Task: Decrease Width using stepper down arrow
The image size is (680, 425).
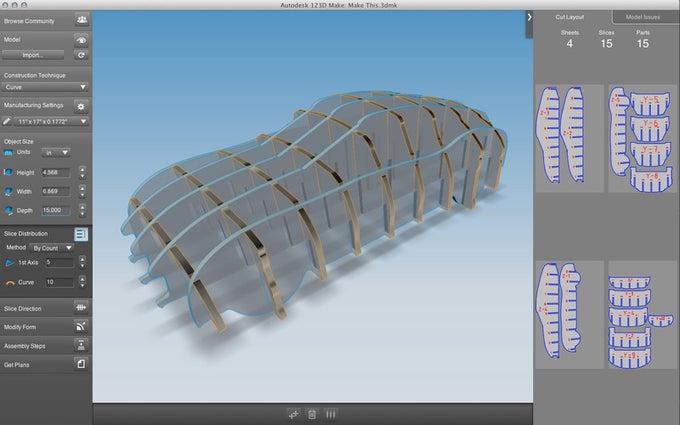Action: point(82,195)
